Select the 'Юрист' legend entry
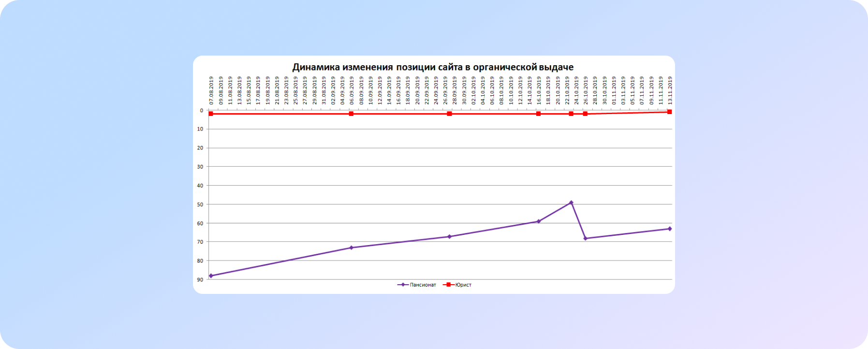Viewport: 868px width, 349px height. coord(457,285)
